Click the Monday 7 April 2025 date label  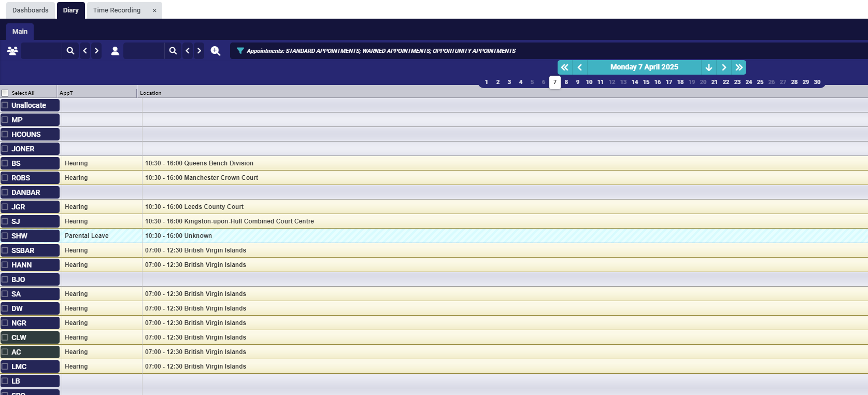[x=644, y=67]
